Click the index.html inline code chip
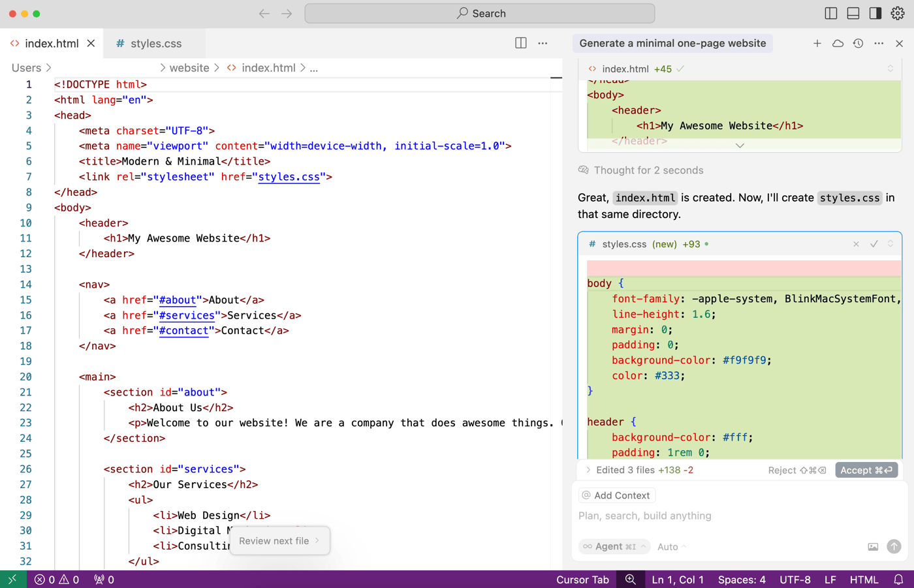This screenshot has height=588, width=914. tap(645, 198)
